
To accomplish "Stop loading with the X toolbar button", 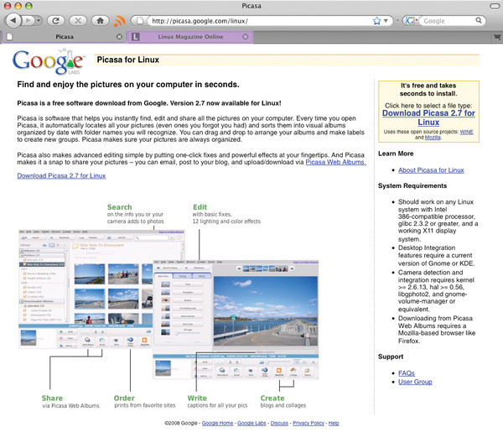I will pyautogui.click(x=78, y=21).
